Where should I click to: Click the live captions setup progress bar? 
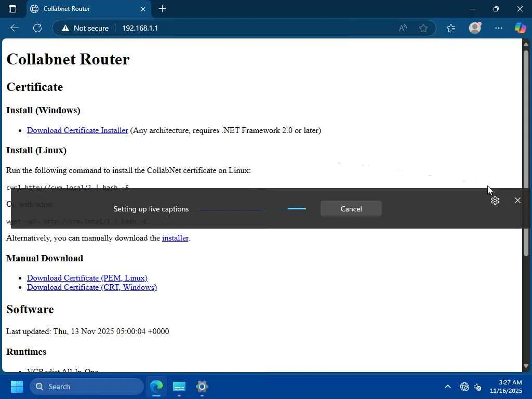252,209
